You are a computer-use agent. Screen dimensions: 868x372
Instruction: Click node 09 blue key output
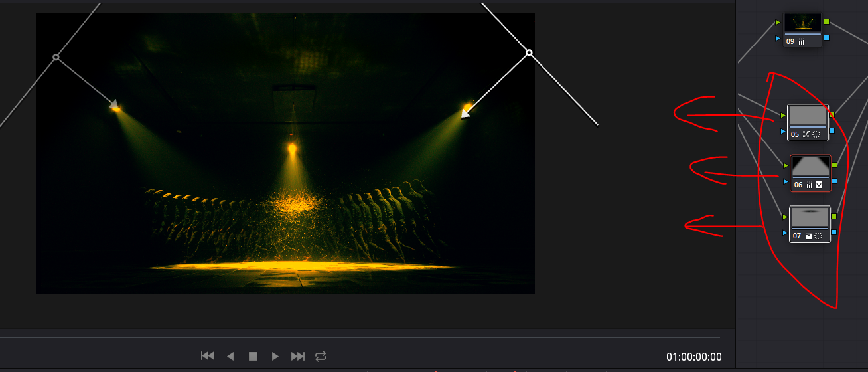[x=827, y=38]
